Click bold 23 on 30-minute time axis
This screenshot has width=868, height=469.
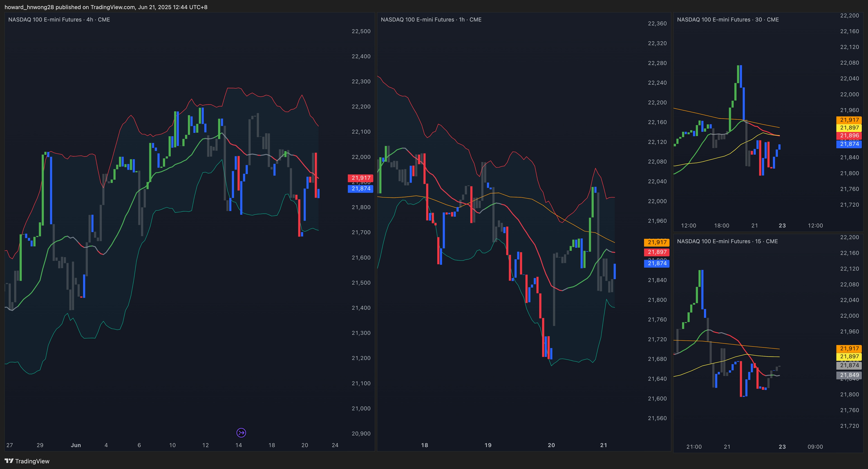[782, 225]
